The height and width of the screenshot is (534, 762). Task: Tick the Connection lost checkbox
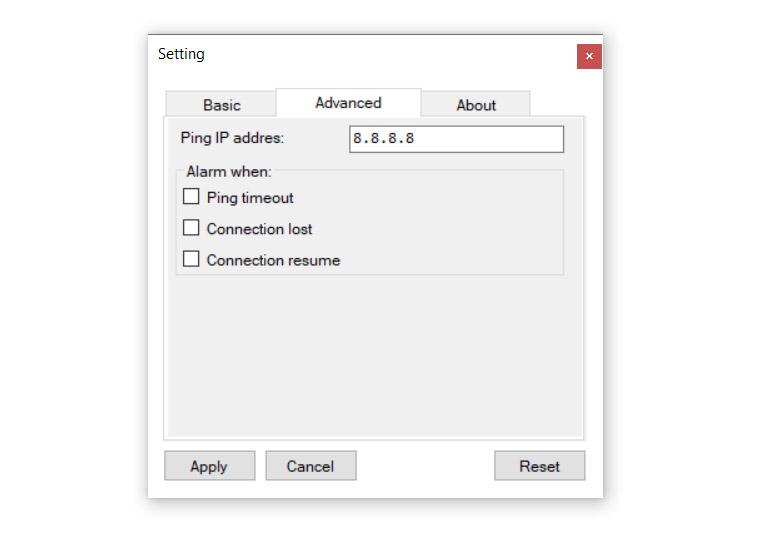pyautogui.click(x=191, y=228)
